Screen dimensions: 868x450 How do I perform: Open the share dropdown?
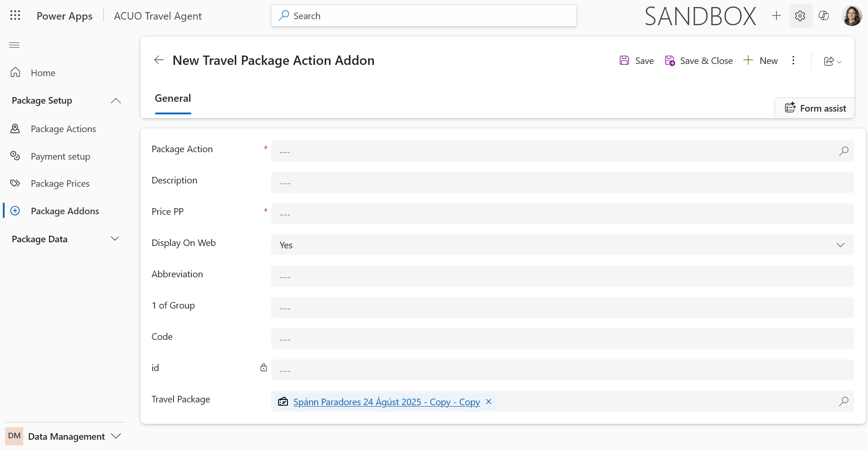click(833, 61)
